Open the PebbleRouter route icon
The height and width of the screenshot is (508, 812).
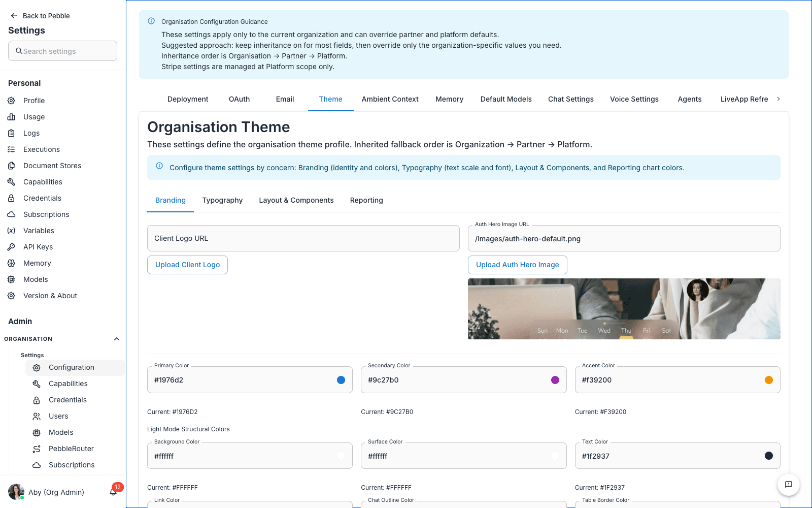[37, 449]
